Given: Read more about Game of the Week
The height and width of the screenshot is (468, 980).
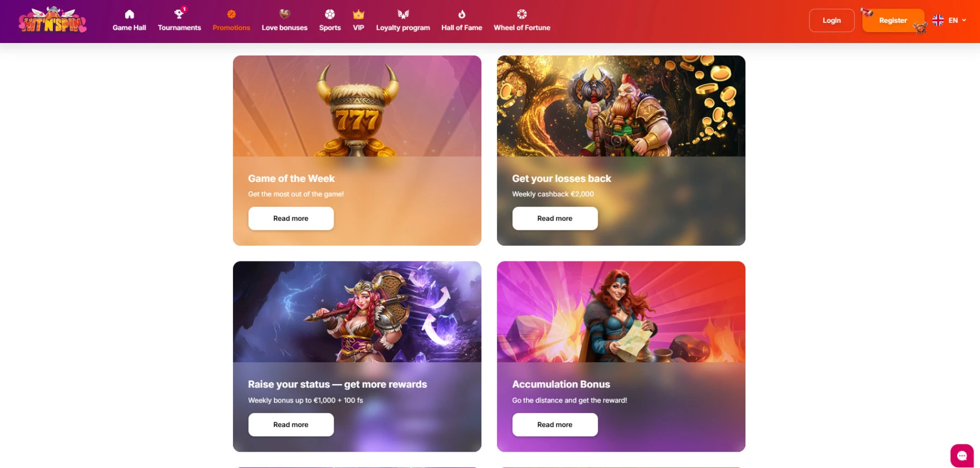Looking at the screenshot, I should [291, 218].
